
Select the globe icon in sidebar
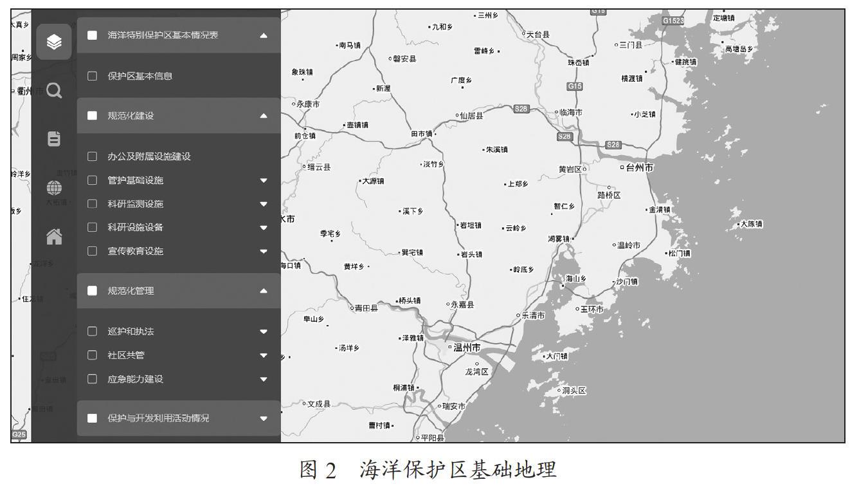click(55, 189)
